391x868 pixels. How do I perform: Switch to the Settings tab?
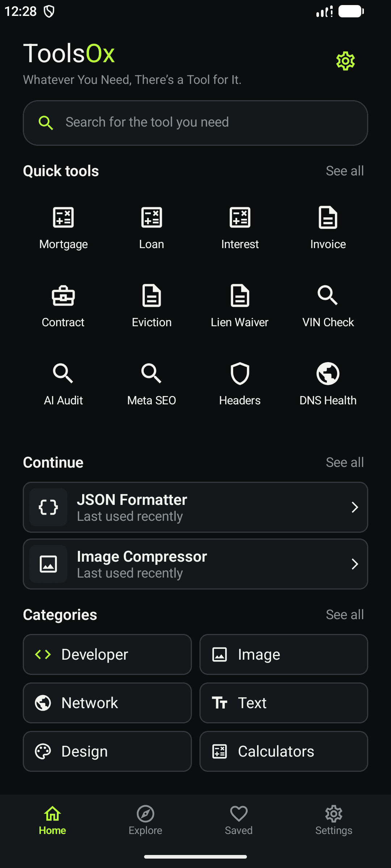click(334, 820)
